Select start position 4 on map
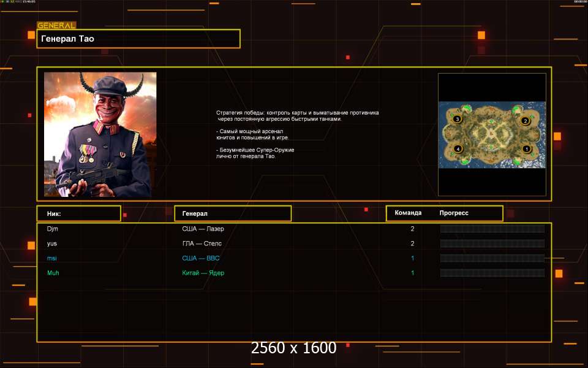The image size is (588, 368). (458, 148)
